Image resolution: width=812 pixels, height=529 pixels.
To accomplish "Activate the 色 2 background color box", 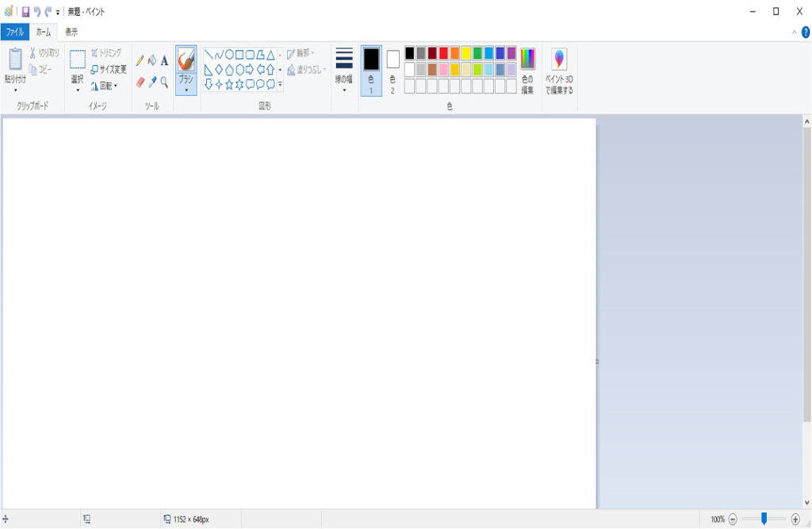I will pyautogui.click(x=393, y=70).
